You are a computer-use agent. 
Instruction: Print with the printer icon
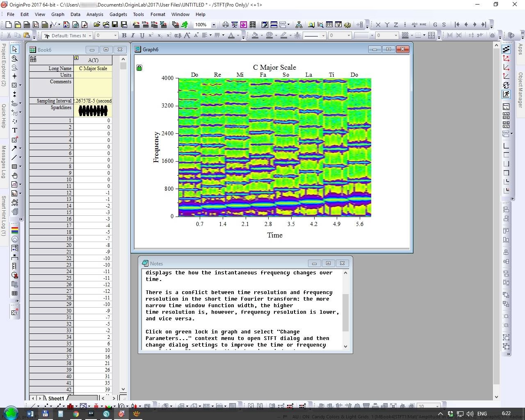click(225, 25)
